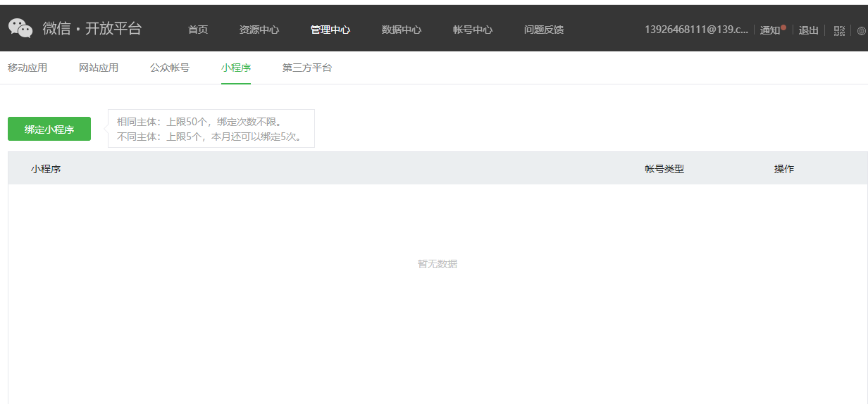This screenshot has width=868, height=404.
Task: Select the 小程序 tab
Action: point(236,68)
